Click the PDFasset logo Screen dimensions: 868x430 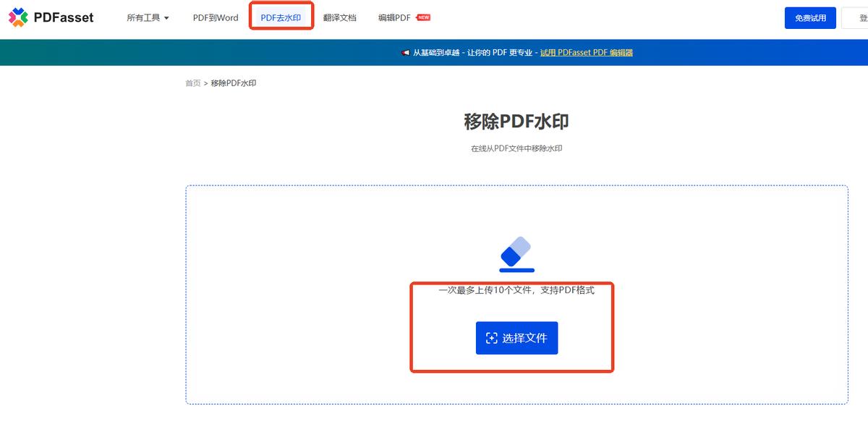(51, 17)
